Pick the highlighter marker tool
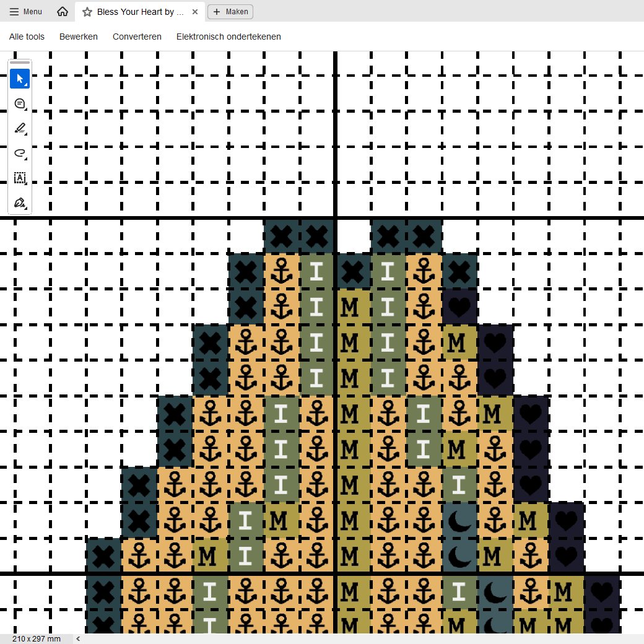This screenshot has height=644, width=644. (x=20, y=129)
